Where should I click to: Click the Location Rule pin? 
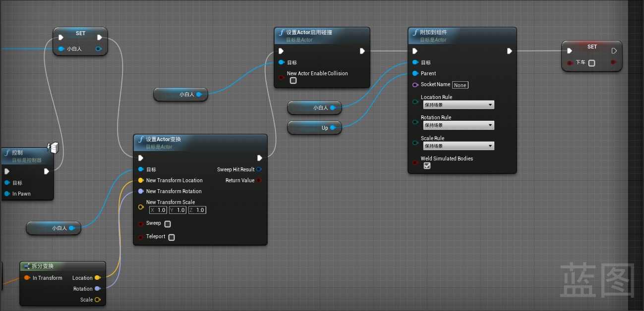coord(415,102)
